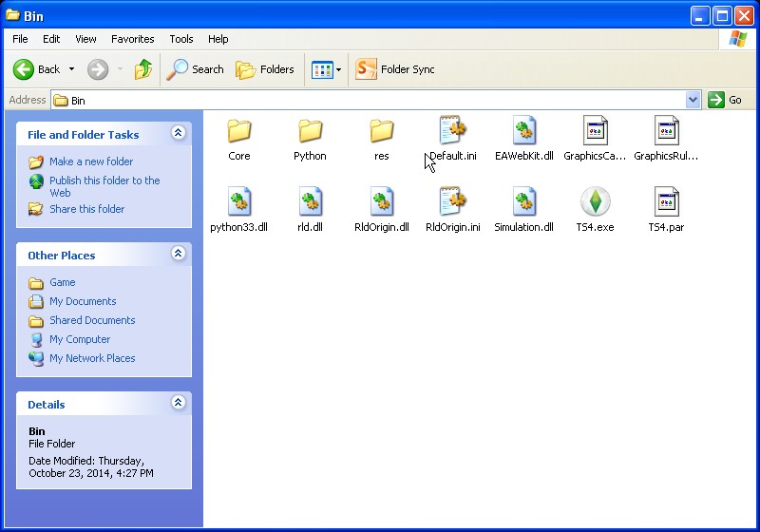Select the RldOrigin.dll file icon

(x=382, y=201)
